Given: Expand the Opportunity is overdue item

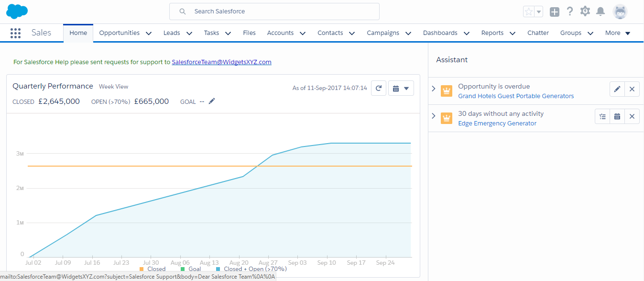Looking at the screenshot, I should 434,89.
